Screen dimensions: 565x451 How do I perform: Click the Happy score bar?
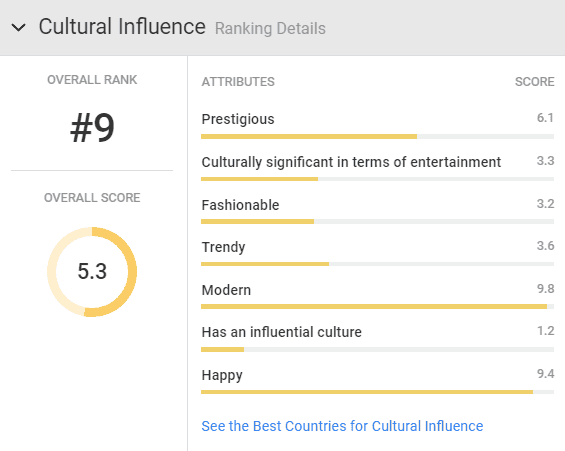coord(378,392)
